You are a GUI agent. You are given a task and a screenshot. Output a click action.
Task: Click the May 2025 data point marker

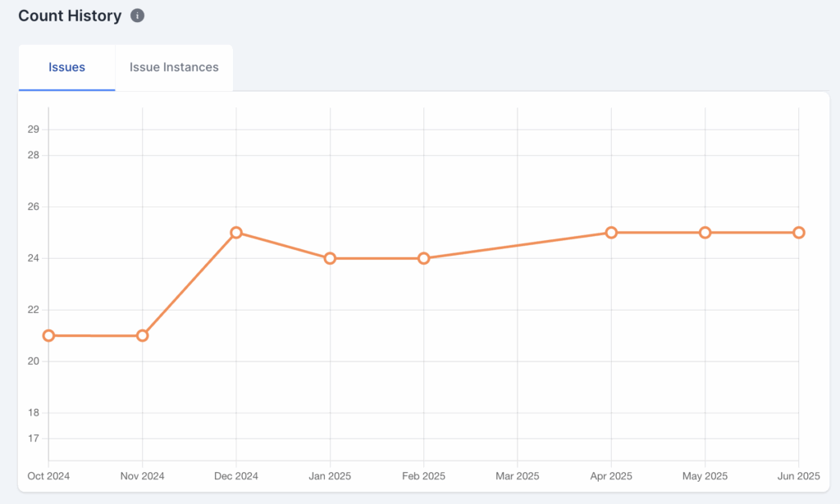pyautogui.click(x=705, y=232)
